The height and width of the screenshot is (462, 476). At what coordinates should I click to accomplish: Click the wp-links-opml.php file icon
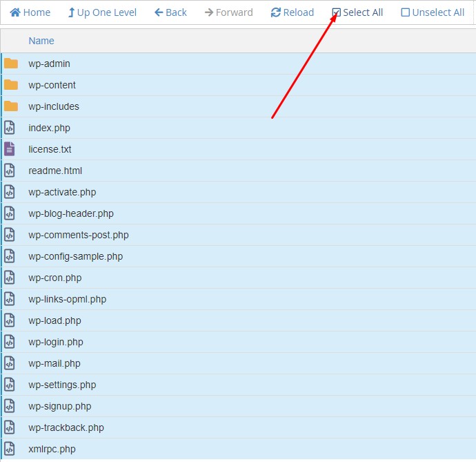(10, 299)
